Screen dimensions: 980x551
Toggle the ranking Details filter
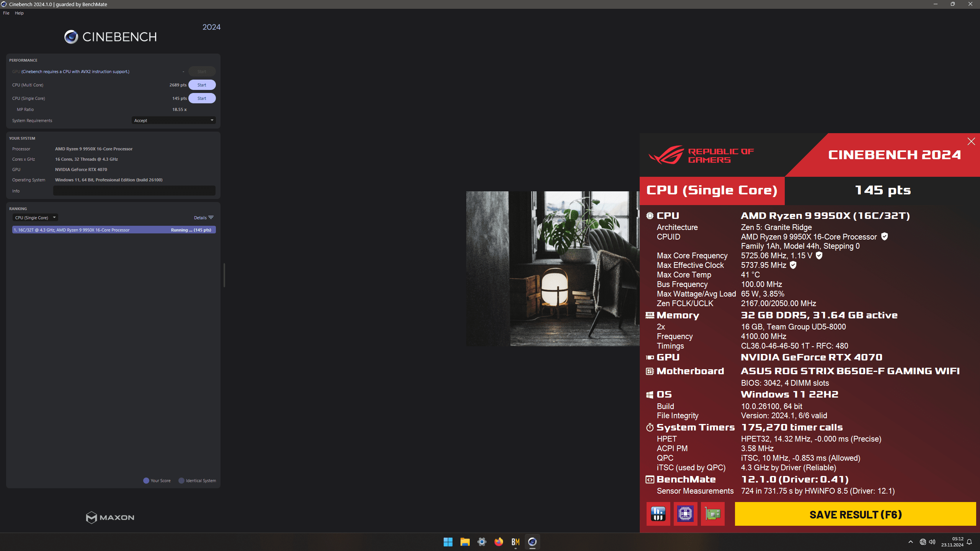[x=204, y=218]
